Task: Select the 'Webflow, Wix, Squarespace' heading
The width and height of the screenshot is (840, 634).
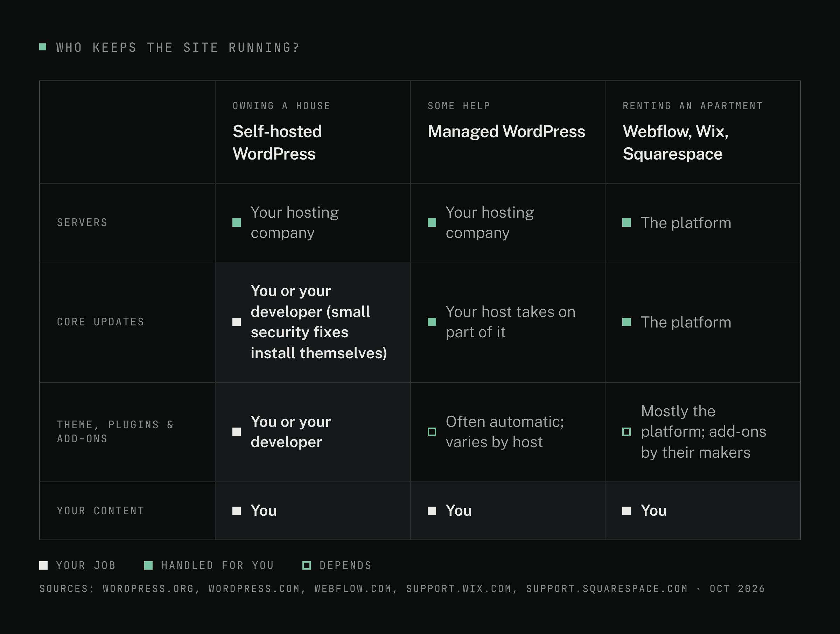Action: [x=675, y=143]
